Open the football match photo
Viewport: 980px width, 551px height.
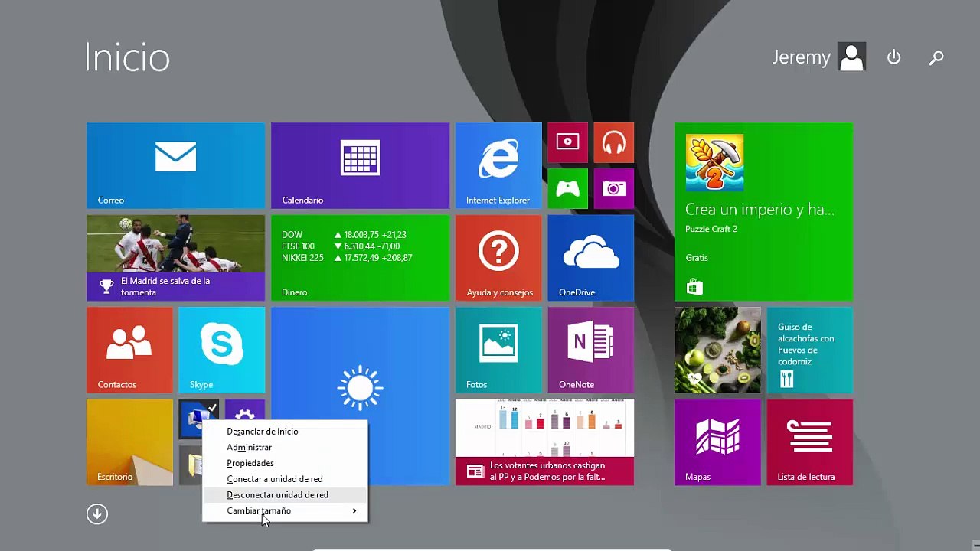[x=175, y=243]
